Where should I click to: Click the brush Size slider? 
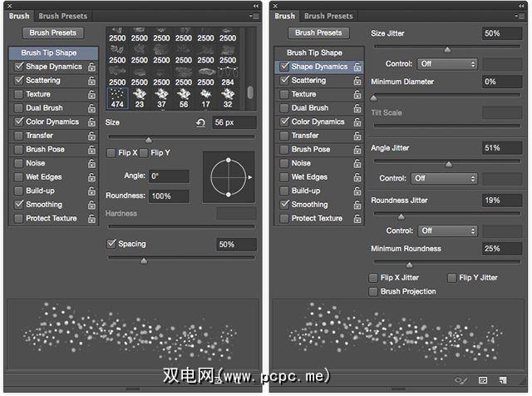point(181,137)
